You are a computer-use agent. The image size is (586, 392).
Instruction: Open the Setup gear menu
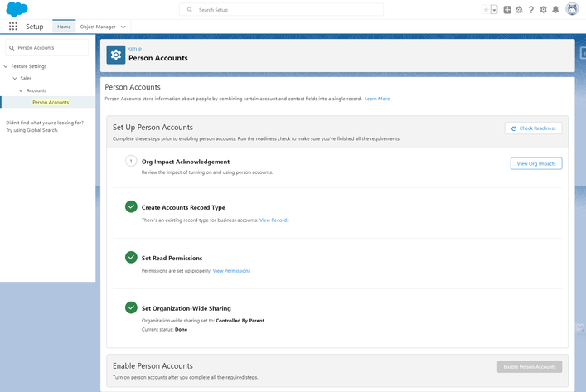tap(544, 10)
